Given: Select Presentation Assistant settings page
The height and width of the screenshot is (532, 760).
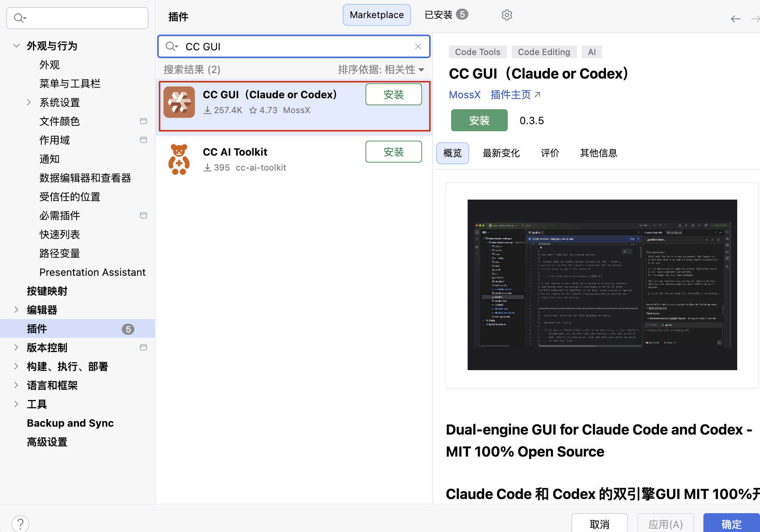Looking at the screenshot, I should coord(92,272).
